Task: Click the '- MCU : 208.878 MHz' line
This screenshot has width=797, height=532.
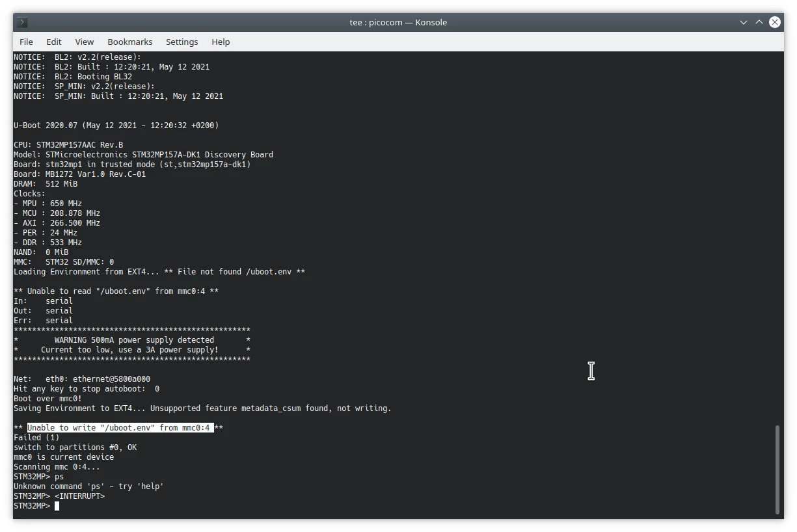Action: pyautogui.click(x=57, y=213)
